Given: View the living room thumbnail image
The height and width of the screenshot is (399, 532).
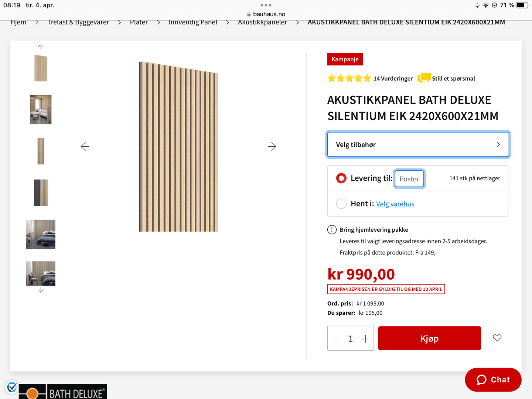Looking at the screenshot, I should (41, 110).
